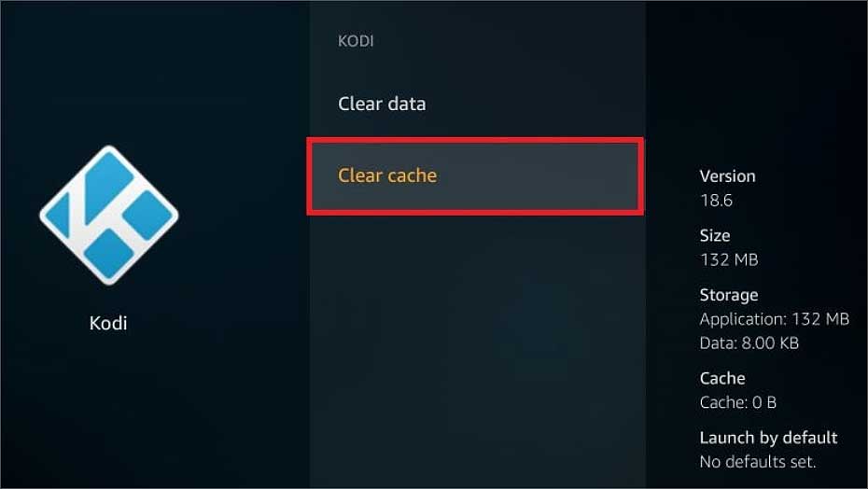Choose the highlighted Clear cache option

(x=475, y=176)
